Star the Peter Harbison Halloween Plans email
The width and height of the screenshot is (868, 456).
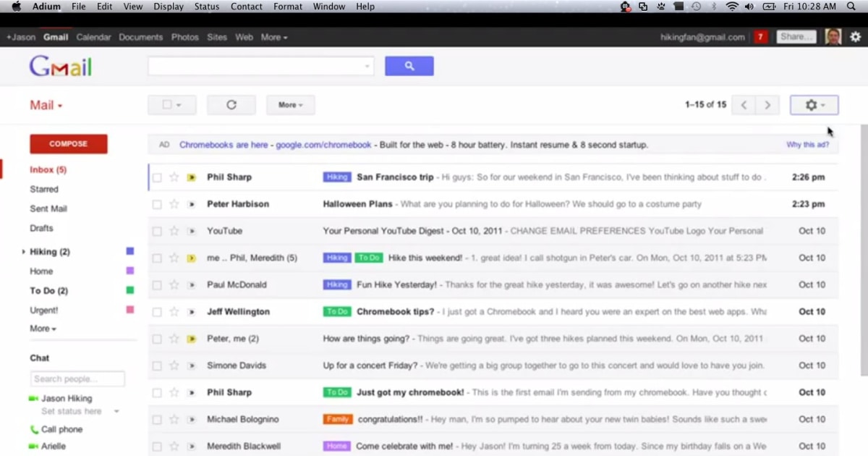click(x=174, y=204)
